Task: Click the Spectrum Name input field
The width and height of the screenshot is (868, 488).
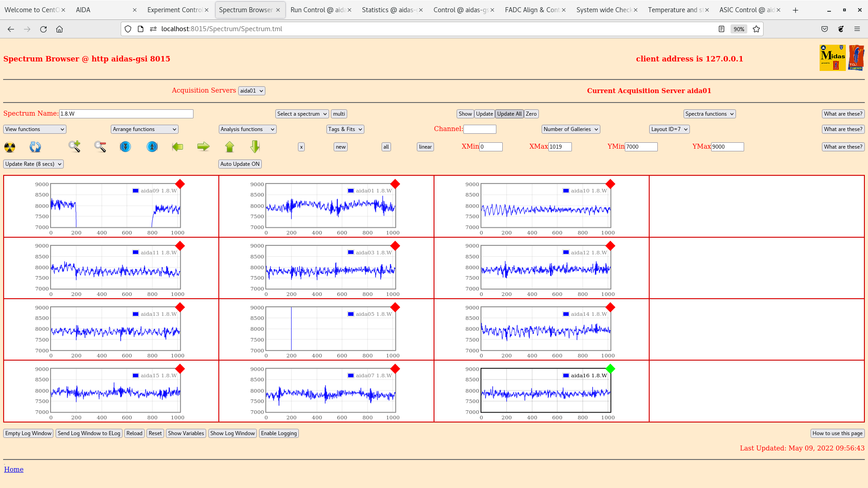Action: [x=126, y=114]
